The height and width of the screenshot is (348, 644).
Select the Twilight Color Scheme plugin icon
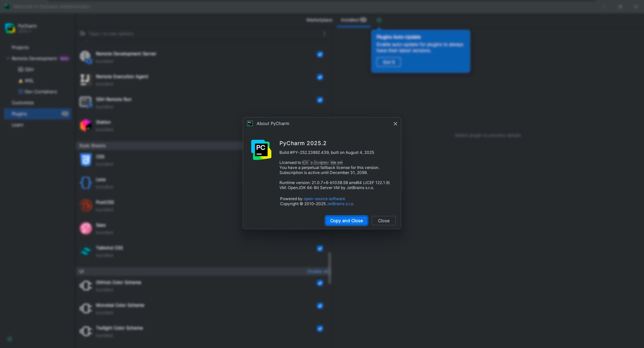(86, 331)
